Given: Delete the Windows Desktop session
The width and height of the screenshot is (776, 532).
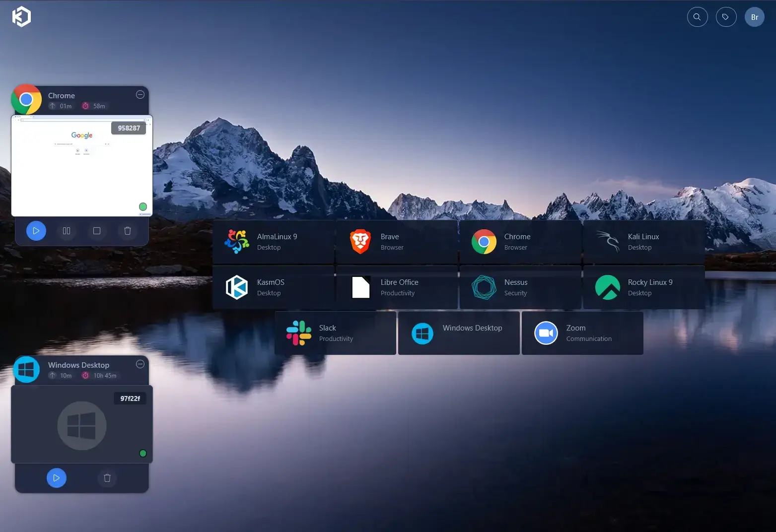Looking at the screenshot, I should click(107, 478).
